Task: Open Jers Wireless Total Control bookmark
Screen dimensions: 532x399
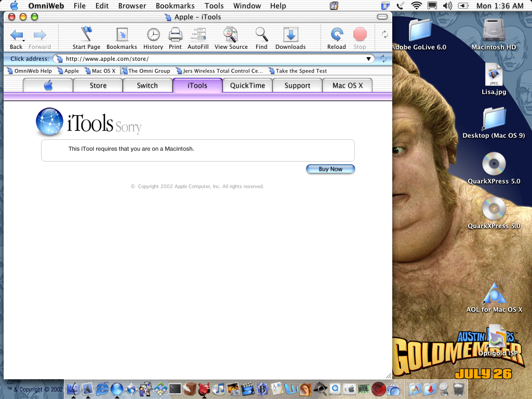Action: click(x=219, y=71)
